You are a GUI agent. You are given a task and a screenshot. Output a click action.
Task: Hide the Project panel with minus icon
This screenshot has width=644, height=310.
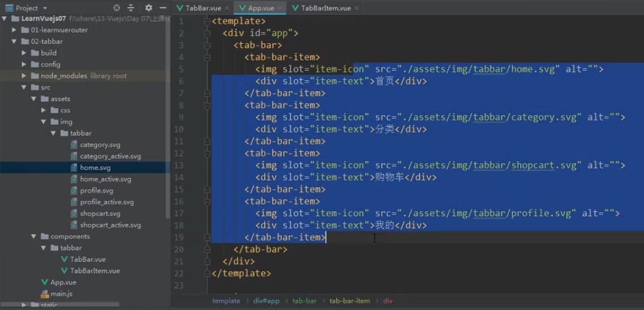point(163,8)
